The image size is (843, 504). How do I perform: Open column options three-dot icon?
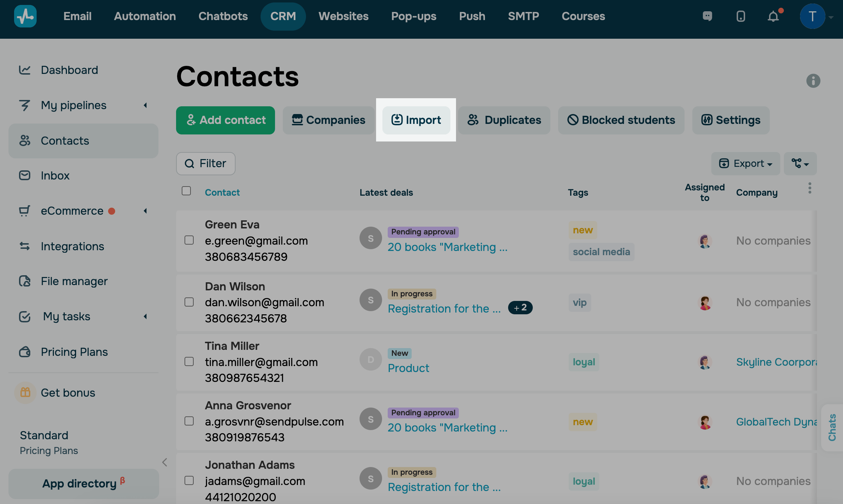point(810,188)
